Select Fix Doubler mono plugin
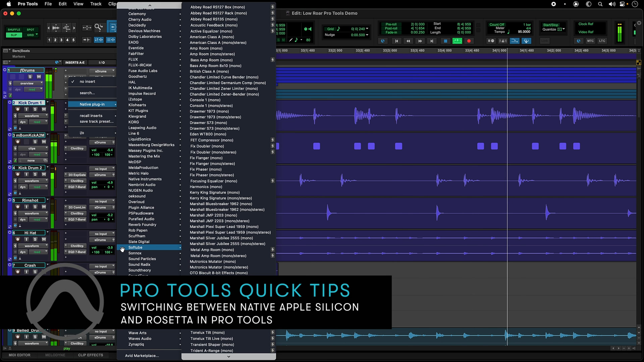Screen dimensions: 644x362 point(207,146)
